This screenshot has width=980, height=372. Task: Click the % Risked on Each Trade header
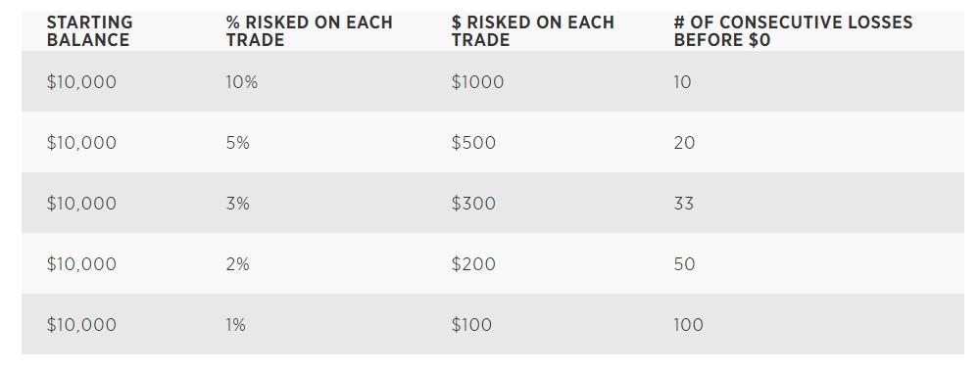pyautogui.click(x=310, y=31)
